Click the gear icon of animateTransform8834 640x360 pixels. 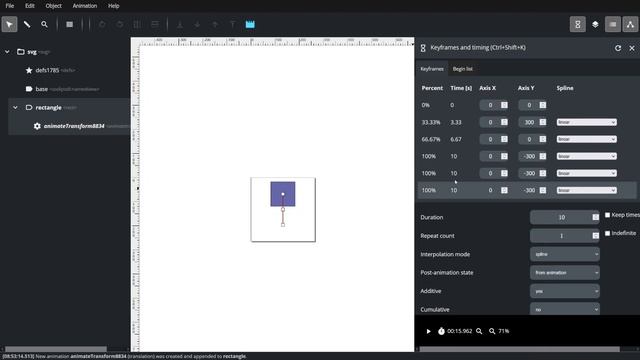[37, 126]
